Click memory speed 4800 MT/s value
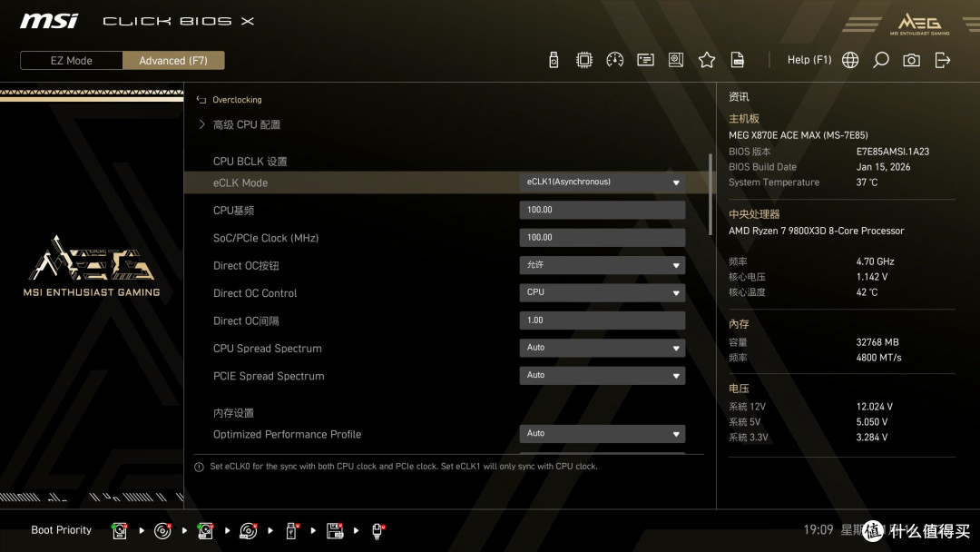This screenshot has width=980, height=552. coord(878,358)
